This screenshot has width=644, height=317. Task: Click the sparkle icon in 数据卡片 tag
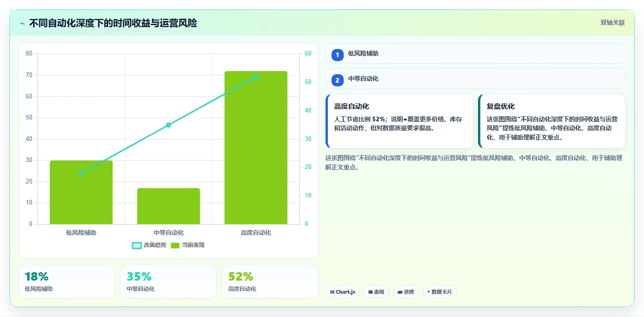tap(429, 292)
